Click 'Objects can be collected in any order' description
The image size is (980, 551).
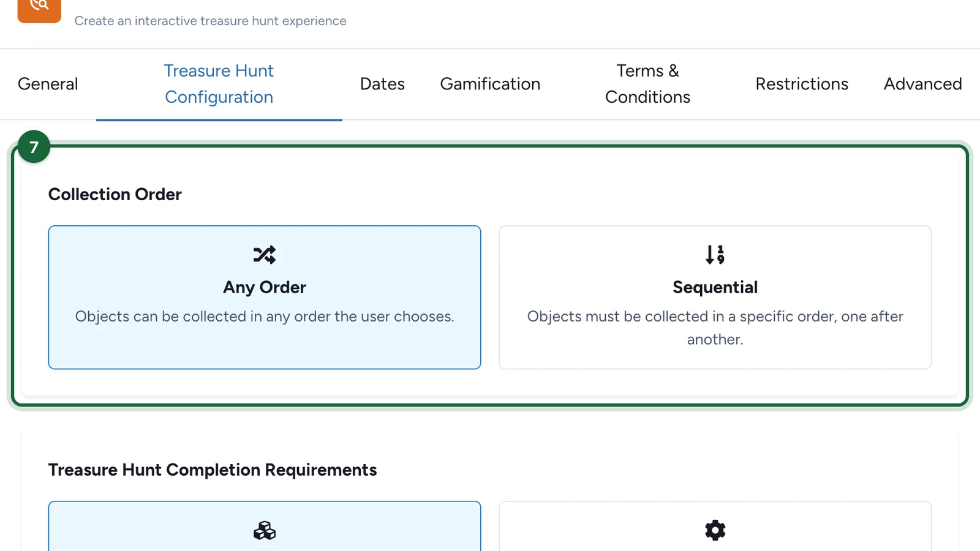coord(265,317)
